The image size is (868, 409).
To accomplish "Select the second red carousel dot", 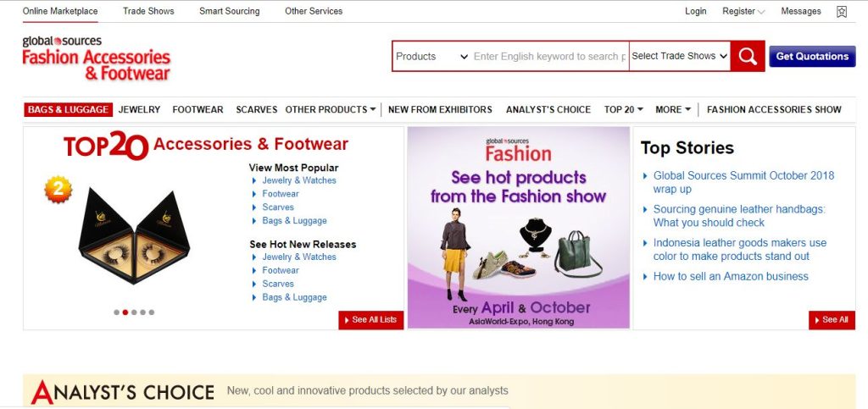I will pyautogui.click(x=125, y=312).
